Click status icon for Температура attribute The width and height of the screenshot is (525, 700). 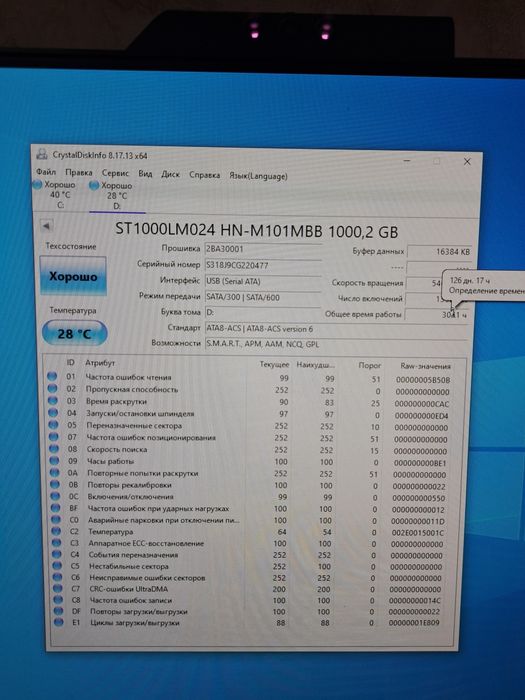(56, 531)
